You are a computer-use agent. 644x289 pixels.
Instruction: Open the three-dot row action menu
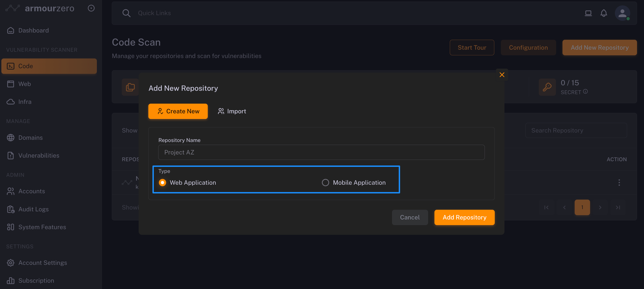(619, 182)
